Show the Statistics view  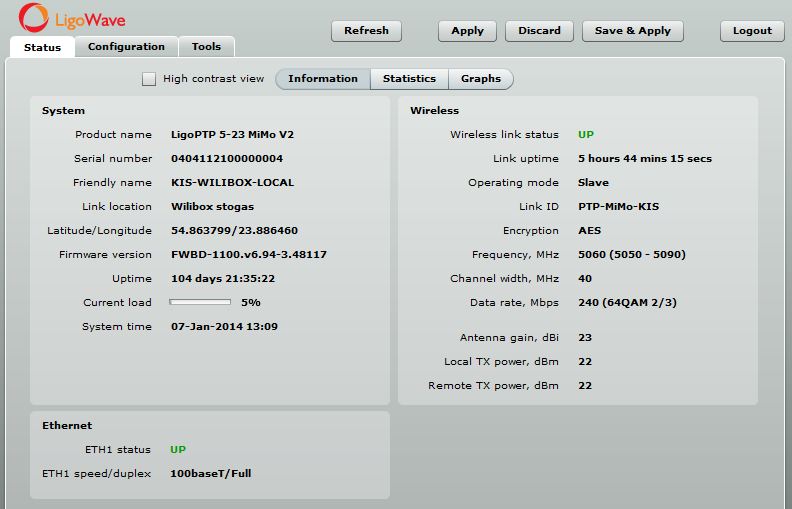(x=409, y=79)
